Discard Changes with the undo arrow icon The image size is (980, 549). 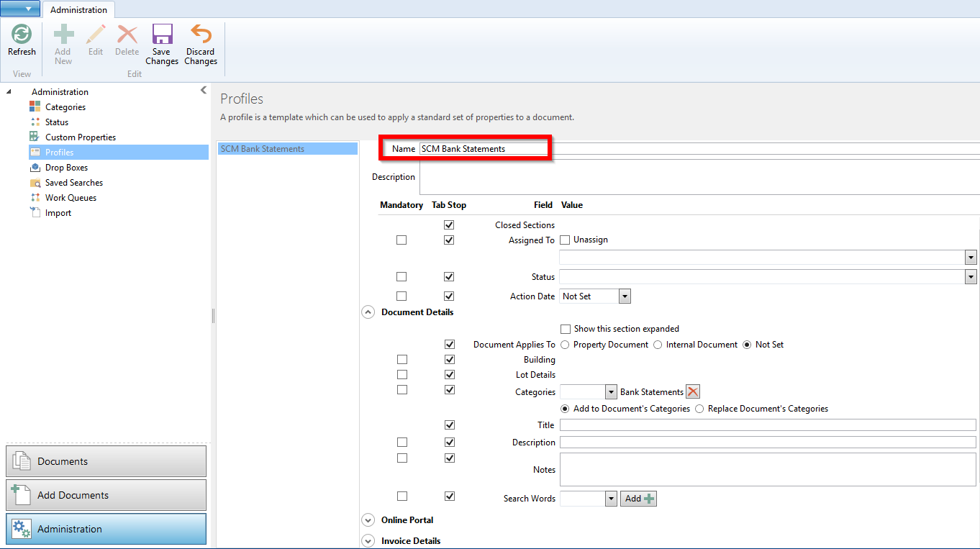[201, 34]
